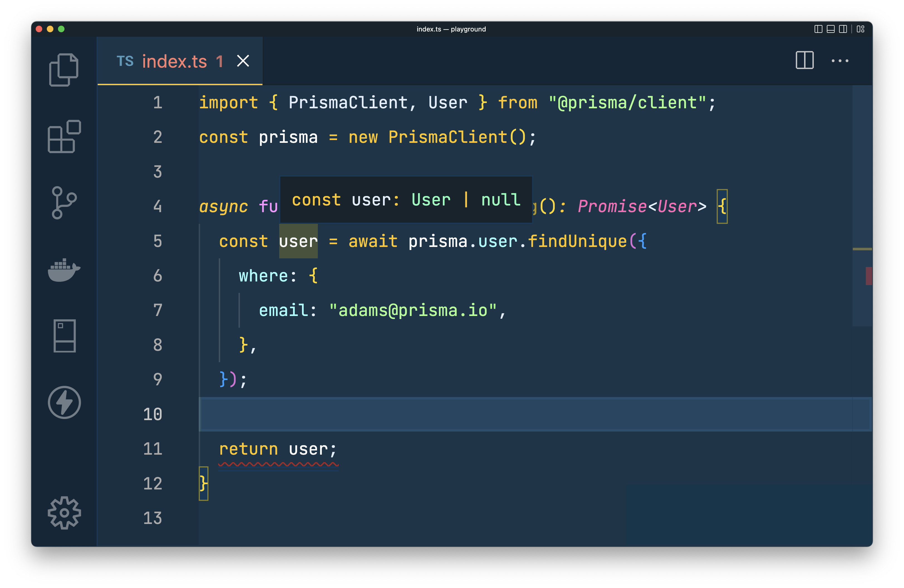Open the Manage settings gear
The width and height of the screenshot is (904, 588).
tap(64, 513)
